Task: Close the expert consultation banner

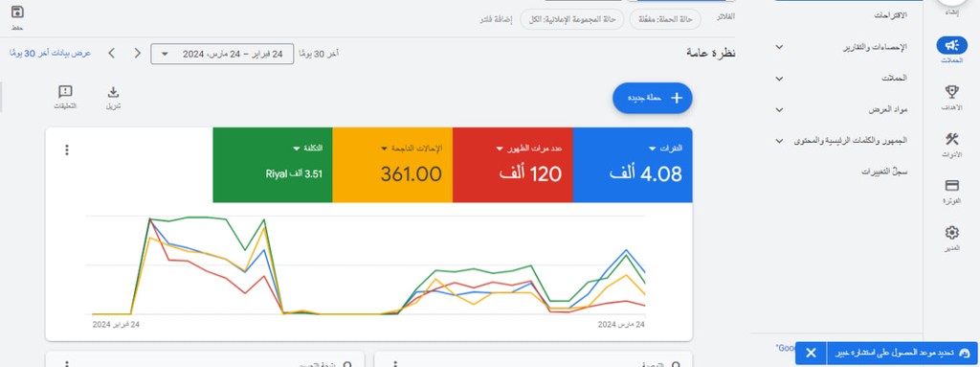Action: [811, 354]
